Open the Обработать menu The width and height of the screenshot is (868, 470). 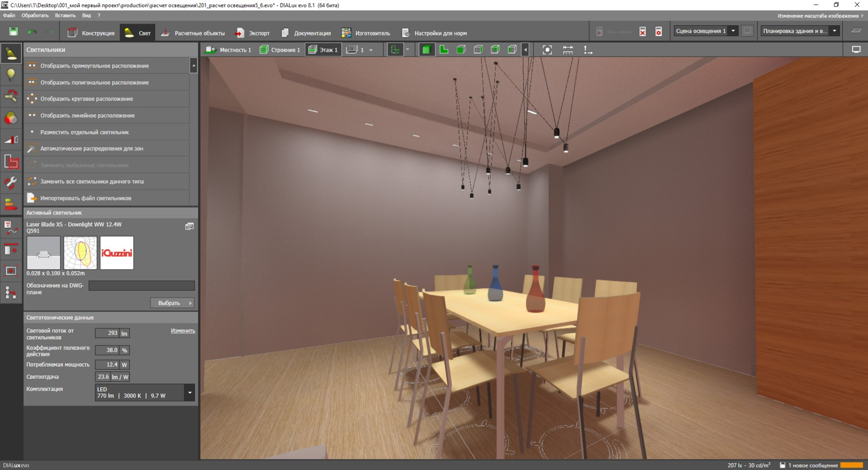pos(35,15)
